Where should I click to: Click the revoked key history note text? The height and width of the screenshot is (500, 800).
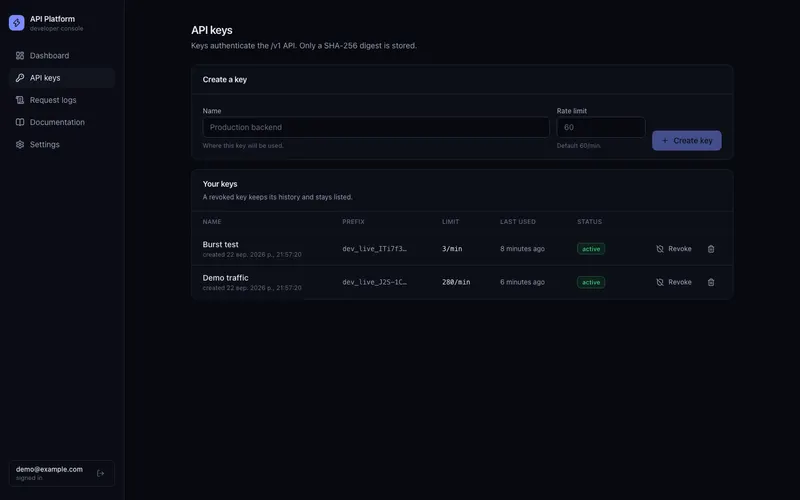click(278, 197)
